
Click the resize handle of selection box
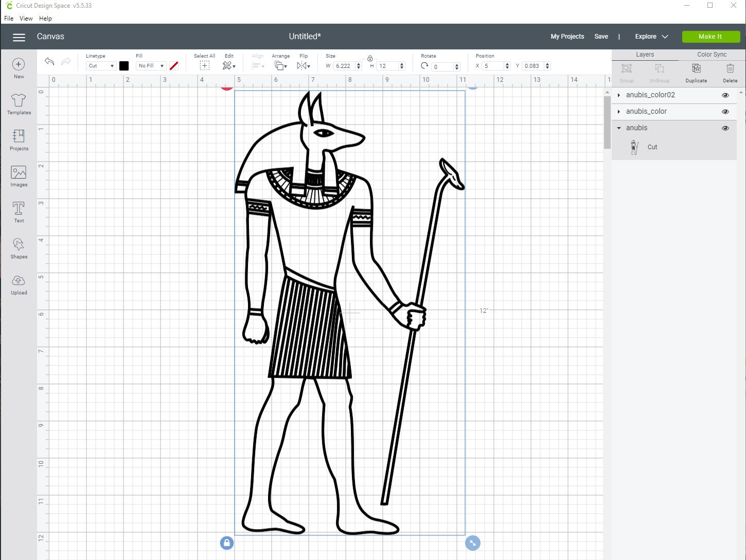472,542
